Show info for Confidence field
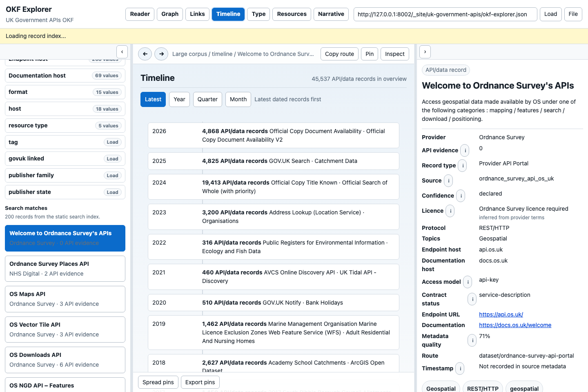 pos(461,196)
